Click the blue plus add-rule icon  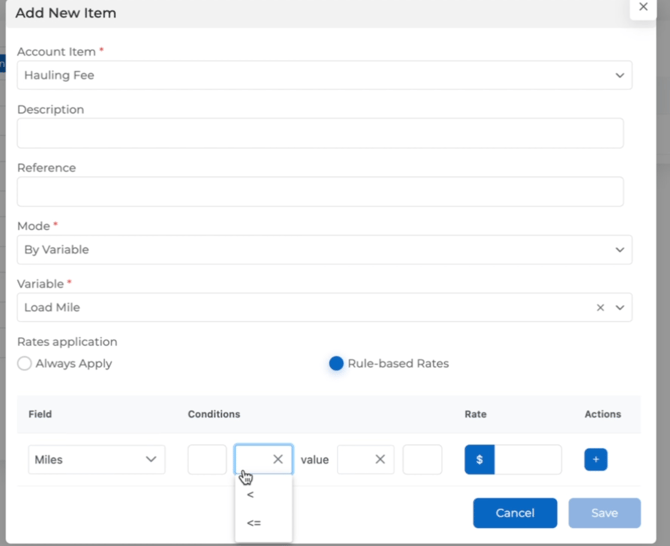tap(595, 460)
